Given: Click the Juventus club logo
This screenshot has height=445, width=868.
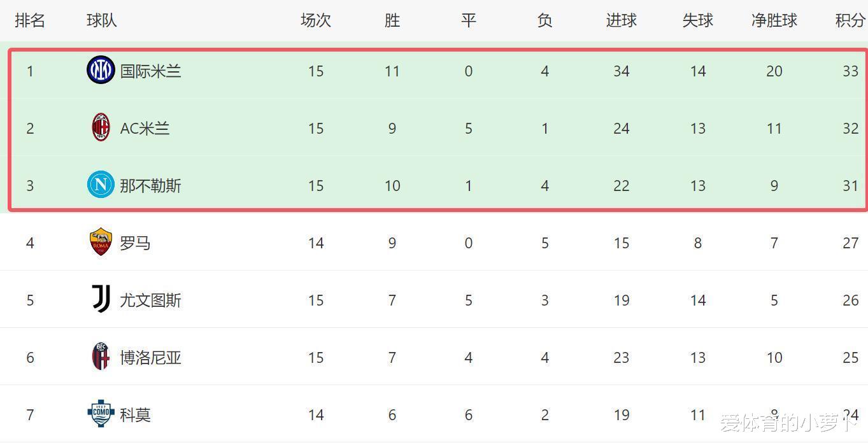Looking at the screenshot, I should (101, 299).
